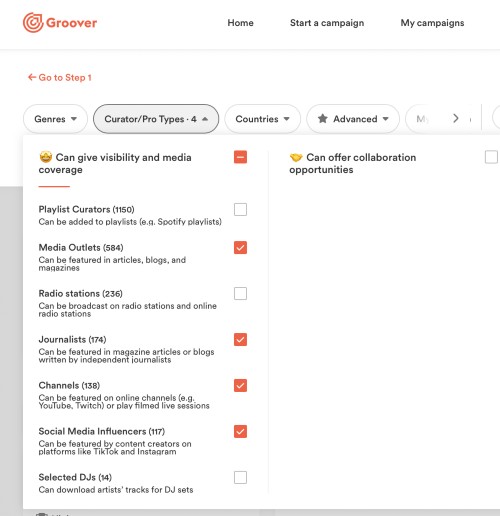Select Start a campaign in navigation
The image size is (500, 516).
pyautogui.click(x=327, y=23)
